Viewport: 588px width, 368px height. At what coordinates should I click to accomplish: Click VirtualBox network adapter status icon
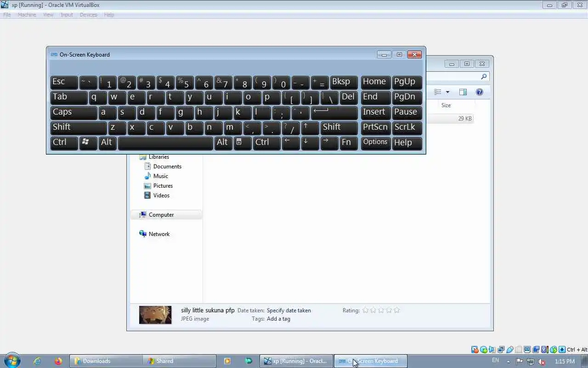501,350
